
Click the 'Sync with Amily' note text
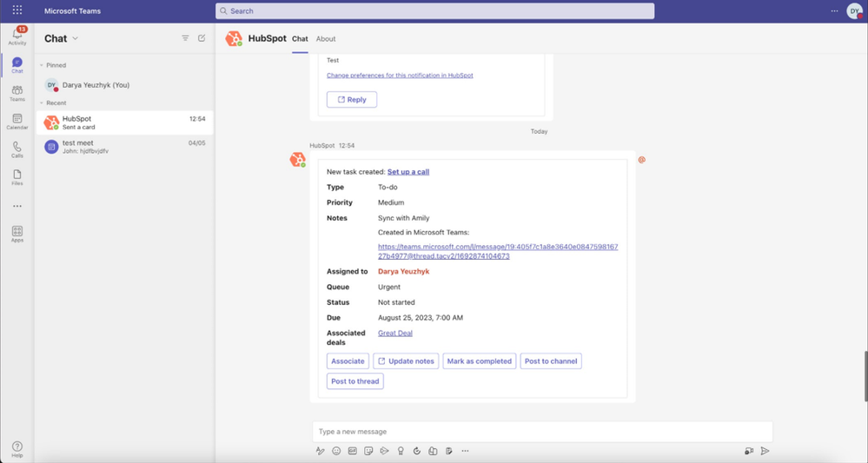click(x=403, y=218)
